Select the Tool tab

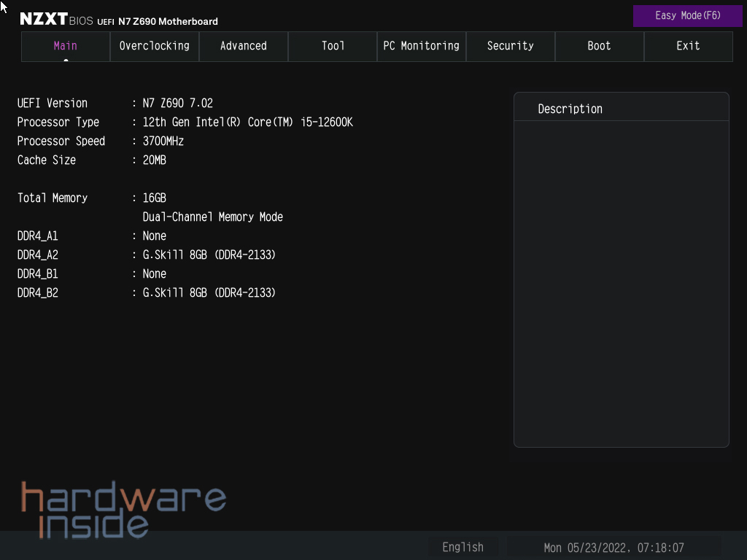(333, 46)
